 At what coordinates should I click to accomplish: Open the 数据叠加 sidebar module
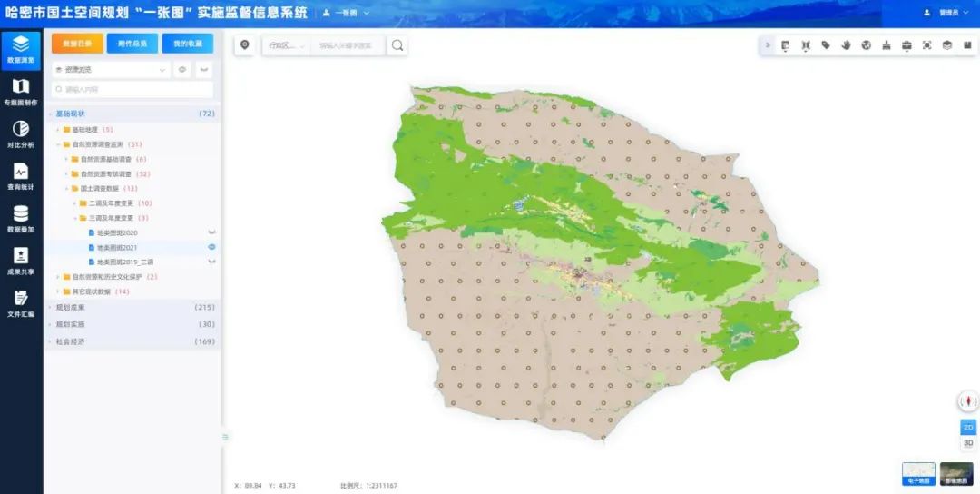[21, 220]
